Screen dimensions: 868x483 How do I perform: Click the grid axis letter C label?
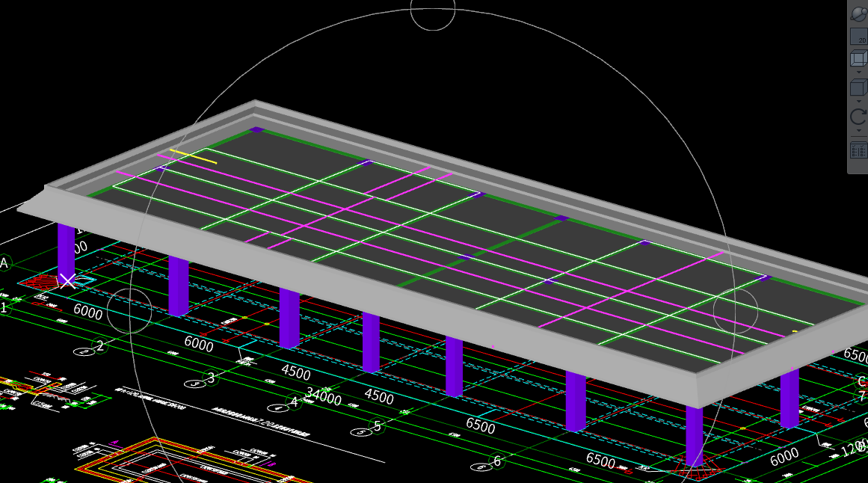[862, 381]
